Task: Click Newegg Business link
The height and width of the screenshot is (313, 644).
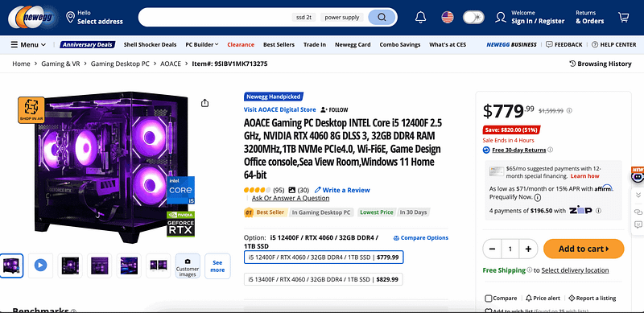Action: [x=511, y=45]
